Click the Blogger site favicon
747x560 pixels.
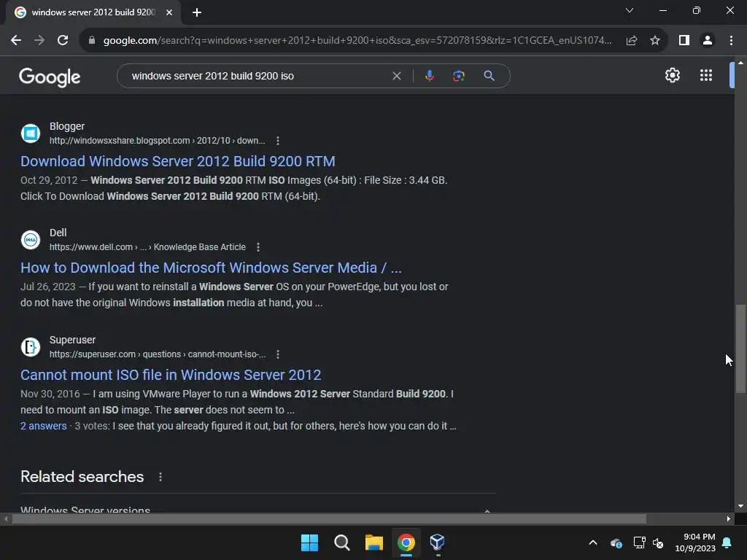[x=31, y=133]
